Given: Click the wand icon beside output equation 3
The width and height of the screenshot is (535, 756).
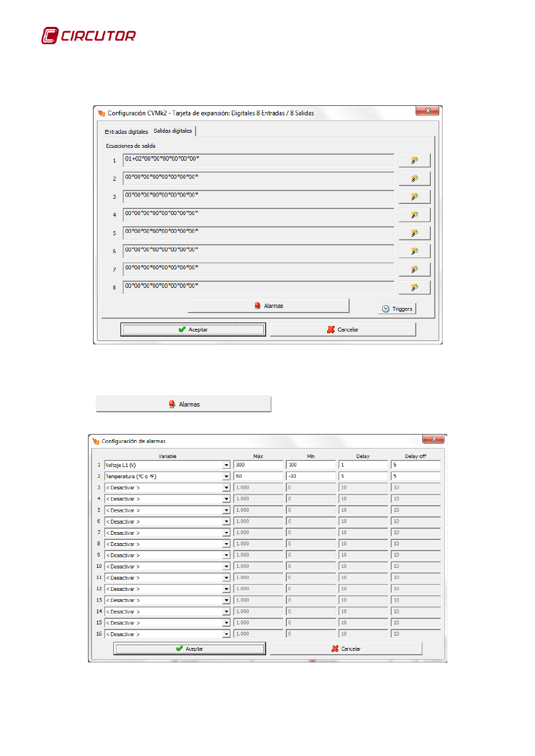Looking at the screenshot, I should click(x=415, y=197).
